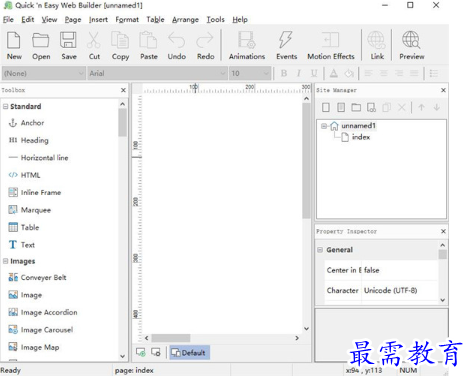471x385 pixels.
Task: Select the HTML element in Toolbox
Action: 24,175
